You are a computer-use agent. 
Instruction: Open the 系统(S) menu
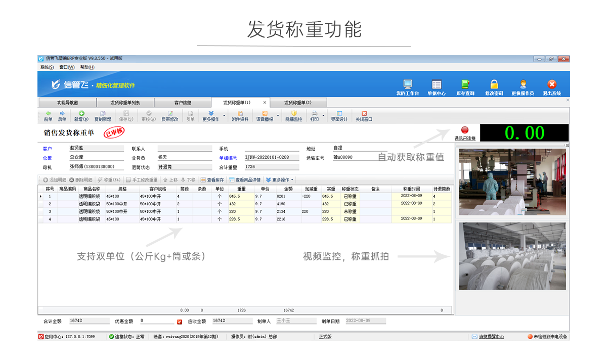pos(47,67)
